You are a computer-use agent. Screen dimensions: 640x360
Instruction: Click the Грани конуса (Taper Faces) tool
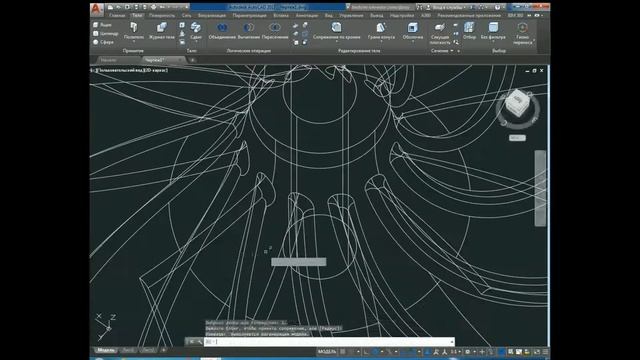point(381,31)
